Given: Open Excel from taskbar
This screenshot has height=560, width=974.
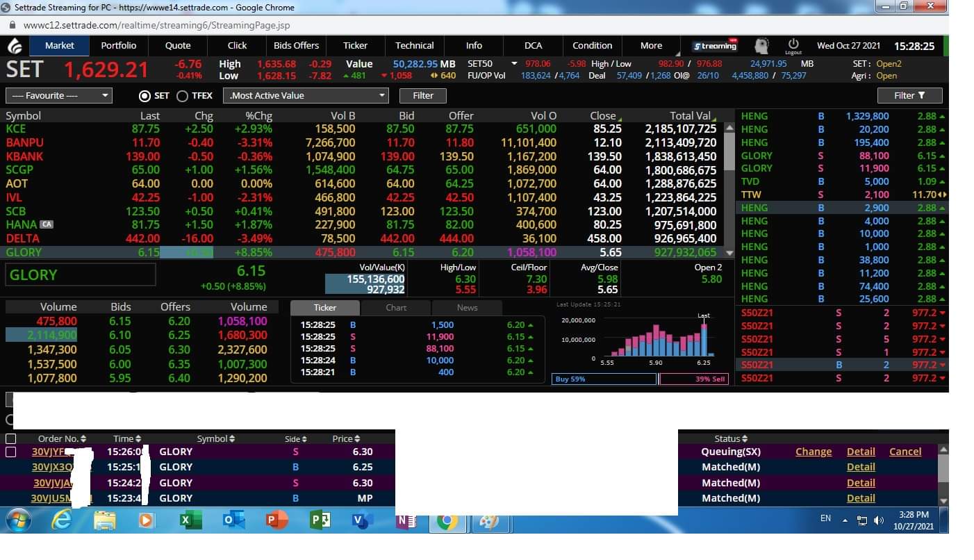Looking at the screenshot, I should click(189, 520).
